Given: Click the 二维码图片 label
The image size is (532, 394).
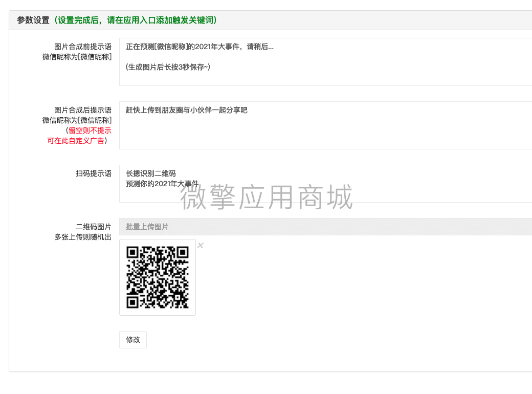Looking at the screenshot, I should tap(94, 227).
